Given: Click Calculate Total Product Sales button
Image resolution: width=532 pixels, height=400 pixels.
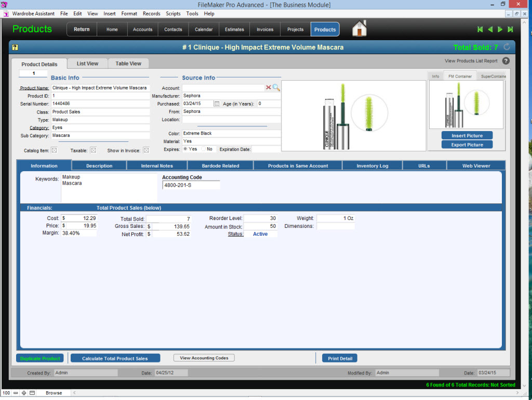Looking at the screenshot, I should tap(115, 358).
